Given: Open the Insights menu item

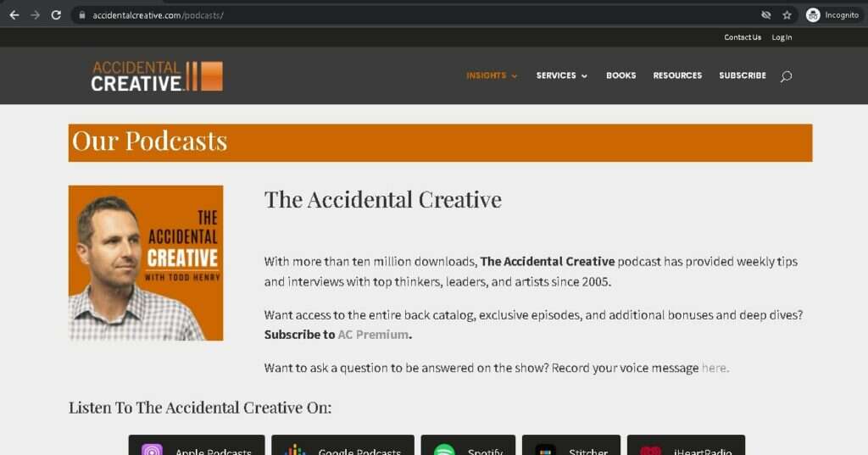Looking at the screenshot, I should click(x=486, y=75).
